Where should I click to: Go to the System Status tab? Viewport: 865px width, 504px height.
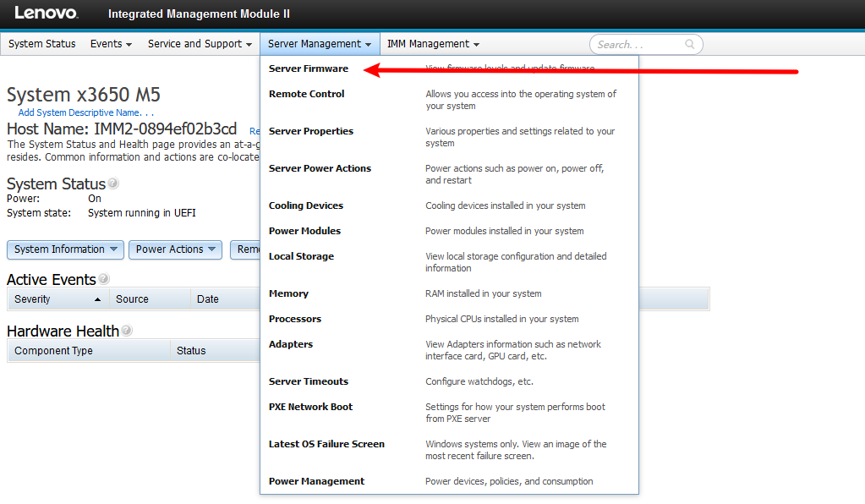[41, 44]
